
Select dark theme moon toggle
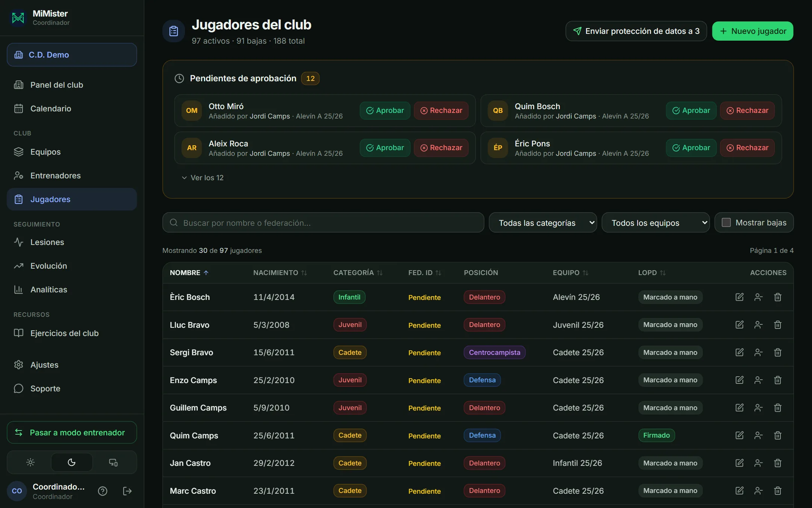click(x=72, y=462)
